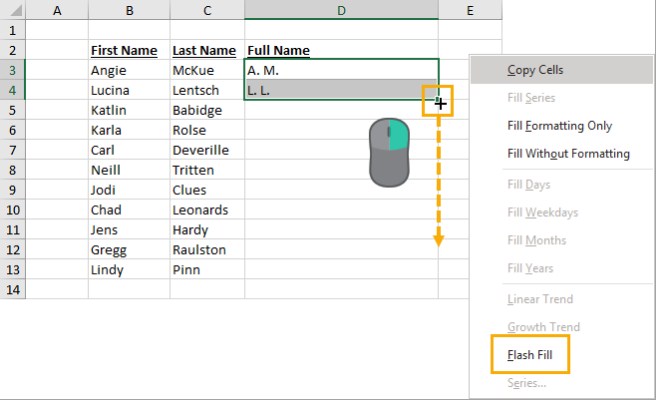Choose Copy Cells from the fill menu
This screenshot has width=656, height=400.
pyautogui.click(x=561, y=70)
